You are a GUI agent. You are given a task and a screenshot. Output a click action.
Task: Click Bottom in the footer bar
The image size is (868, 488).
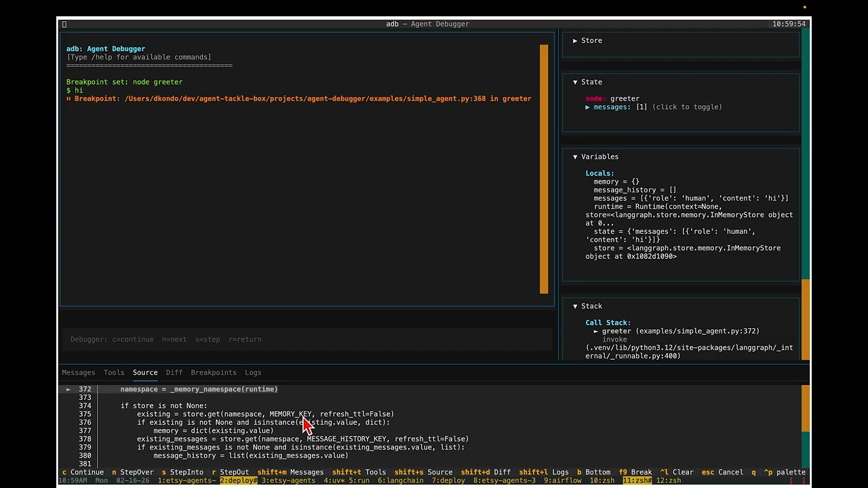coord(593,472)
